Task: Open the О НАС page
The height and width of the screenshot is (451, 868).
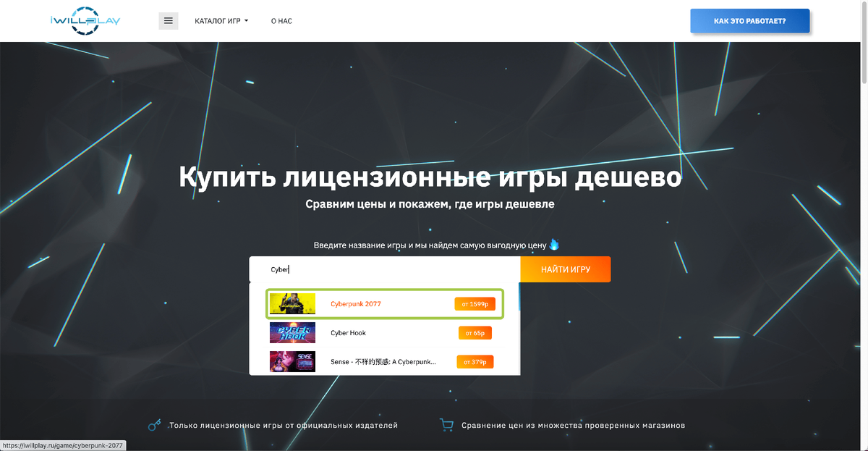Action: pos(281,21)
